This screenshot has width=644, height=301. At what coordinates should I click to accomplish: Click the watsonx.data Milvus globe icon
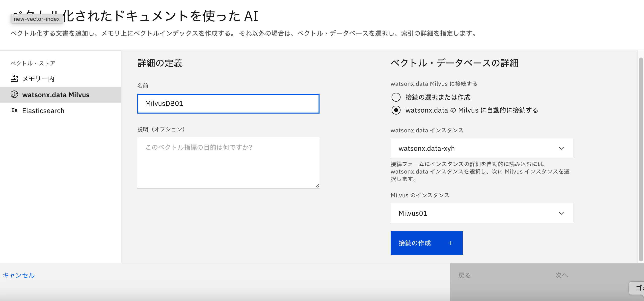[x=14, y=95]
